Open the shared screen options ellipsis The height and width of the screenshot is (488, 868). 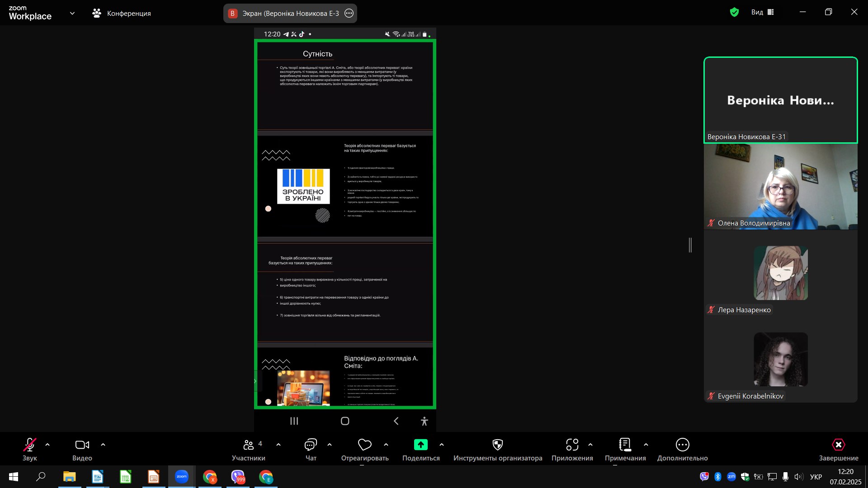click(349, 13)
